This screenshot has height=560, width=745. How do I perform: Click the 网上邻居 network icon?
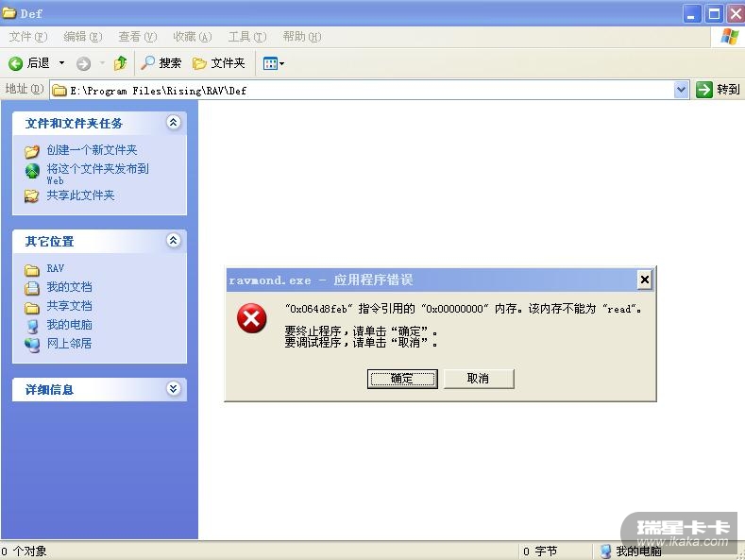pos(32,345)
